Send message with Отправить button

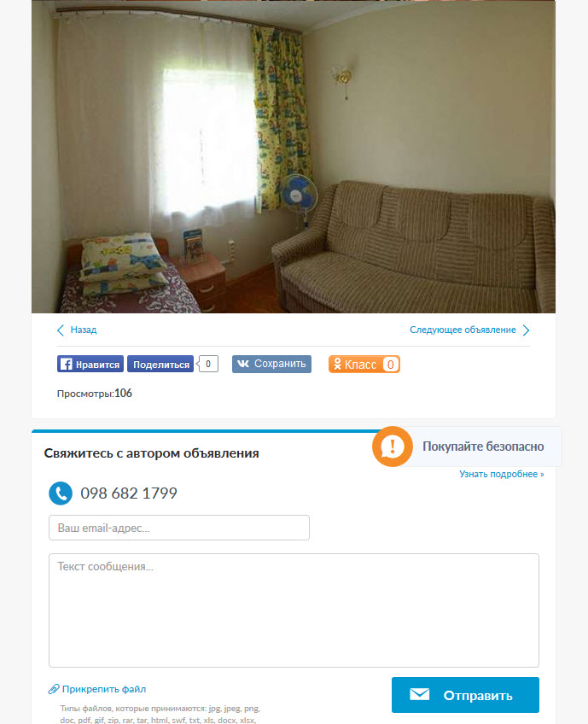click(465, 695)
